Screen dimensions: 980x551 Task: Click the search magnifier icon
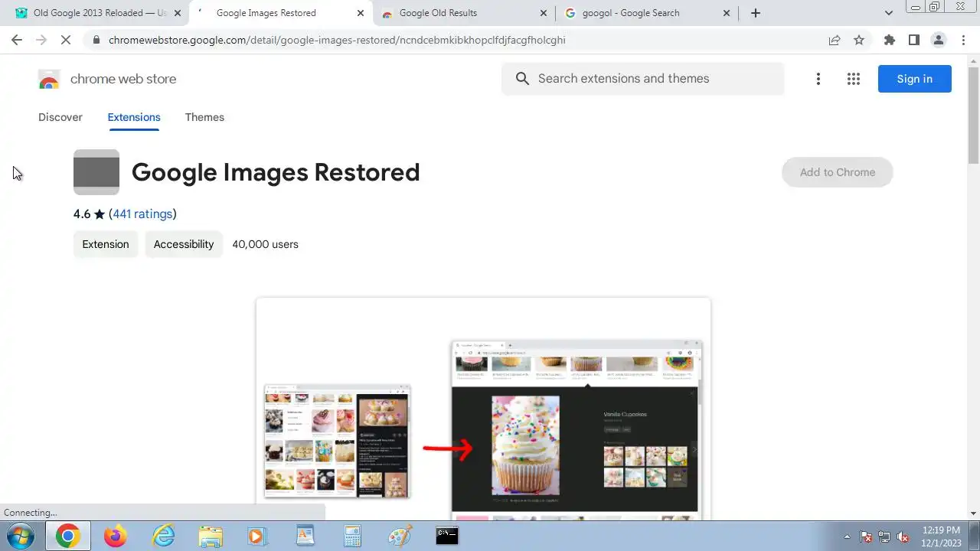click(x=523, y=79)
